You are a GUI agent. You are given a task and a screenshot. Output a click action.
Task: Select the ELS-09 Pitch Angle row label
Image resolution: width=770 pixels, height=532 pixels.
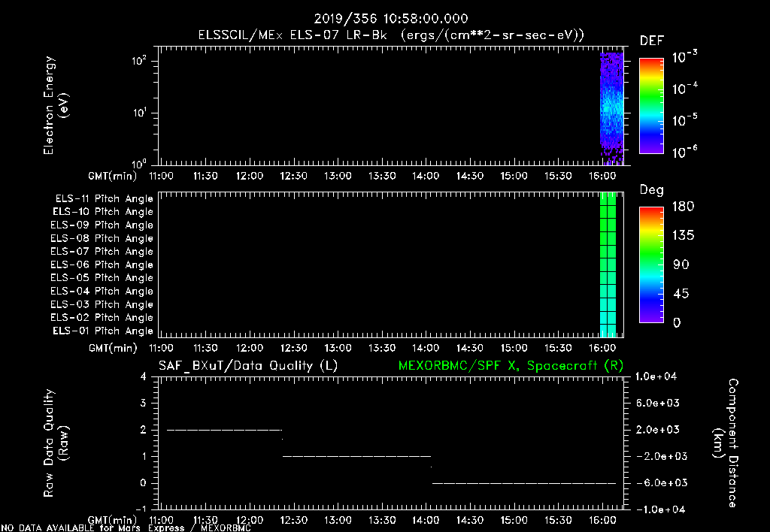click(102, 225)
